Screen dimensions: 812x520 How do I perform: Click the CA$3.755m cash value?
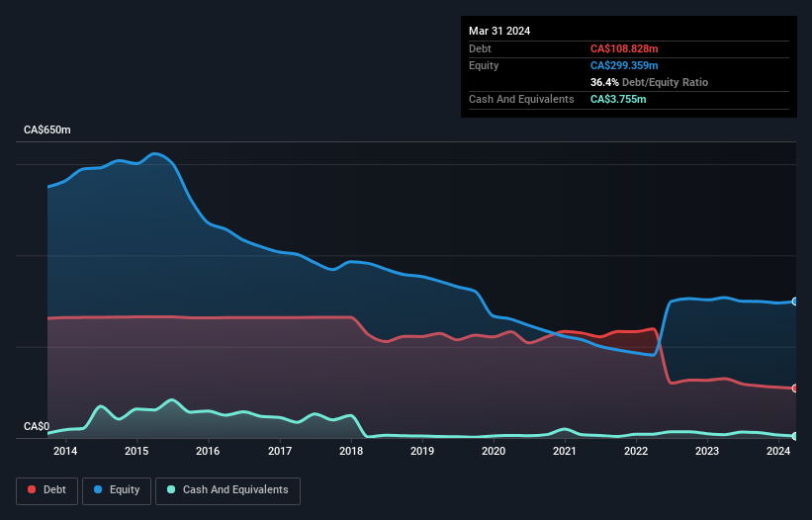click(618, 99)
